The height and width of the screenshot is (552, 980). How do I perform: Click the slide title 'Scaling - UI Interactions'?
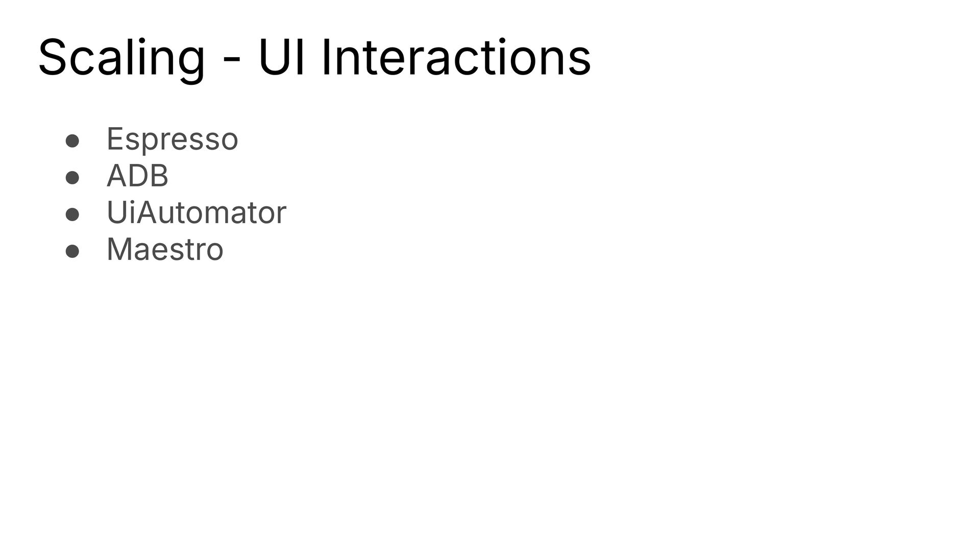click(x=314, y=58)
